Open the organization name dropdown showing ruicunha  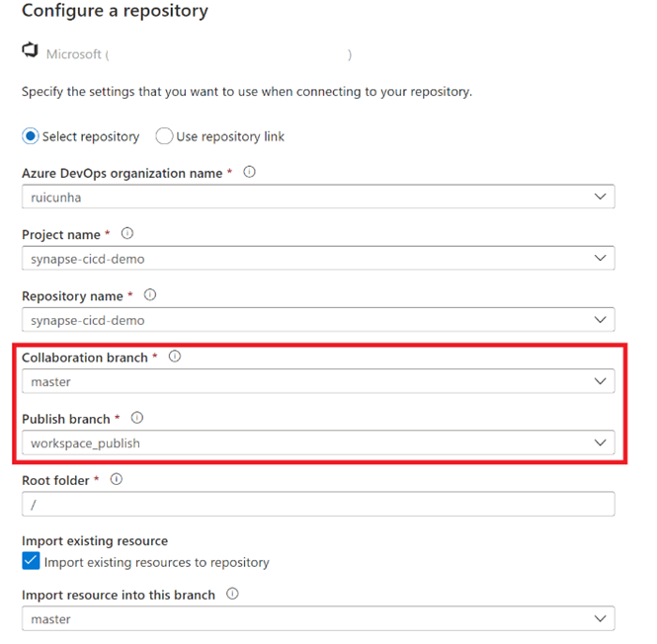coord(318,197)
